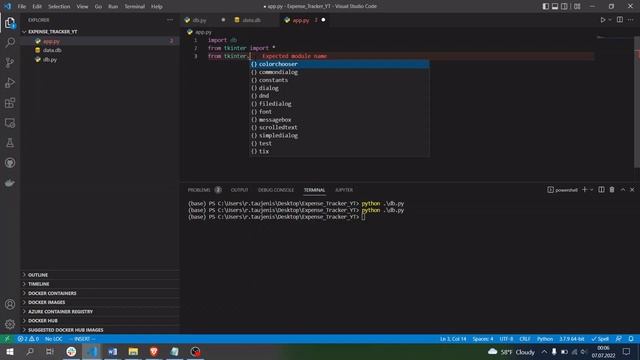640x360 pixels.
Task: Switch to the JUPYTER panel tab
Action: pos(344,190)
